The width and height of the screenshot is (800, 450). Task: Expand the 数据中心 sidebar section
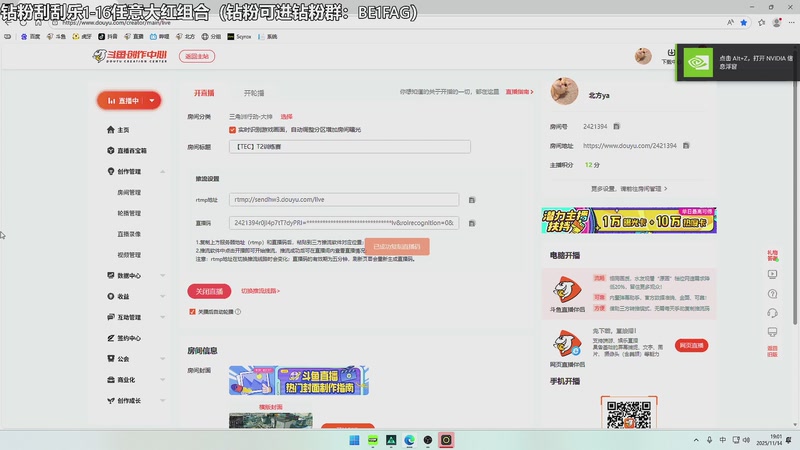[163, 276]
